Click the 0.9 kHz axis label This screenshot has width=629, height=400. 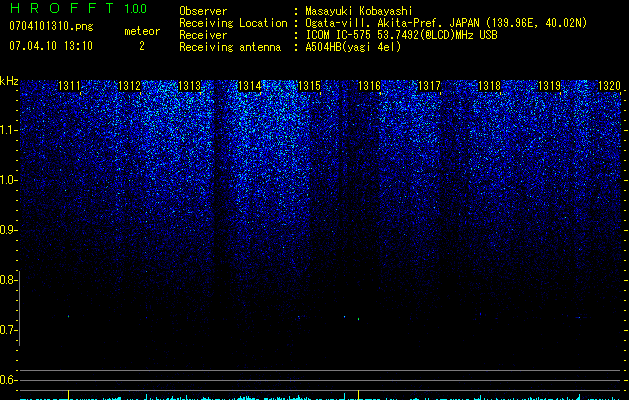[x=8, y=230]
